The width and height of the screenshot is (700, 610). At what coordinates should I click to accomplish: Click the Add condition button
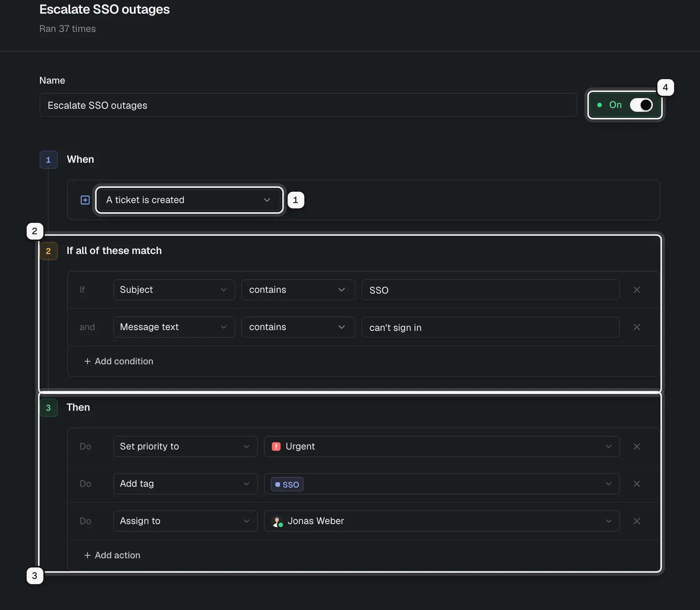click(x=119, y=361)
